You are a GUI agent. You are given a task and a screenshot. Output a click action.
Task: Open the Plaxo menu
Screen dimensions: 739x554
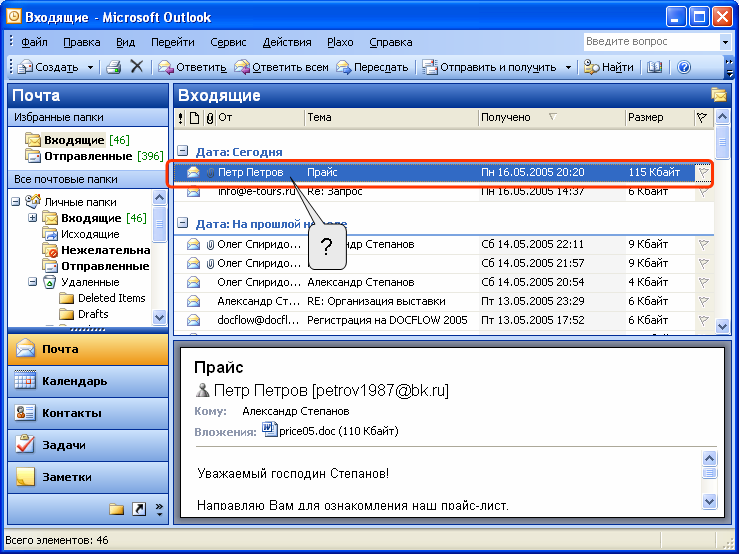click(x=340, y=42)
